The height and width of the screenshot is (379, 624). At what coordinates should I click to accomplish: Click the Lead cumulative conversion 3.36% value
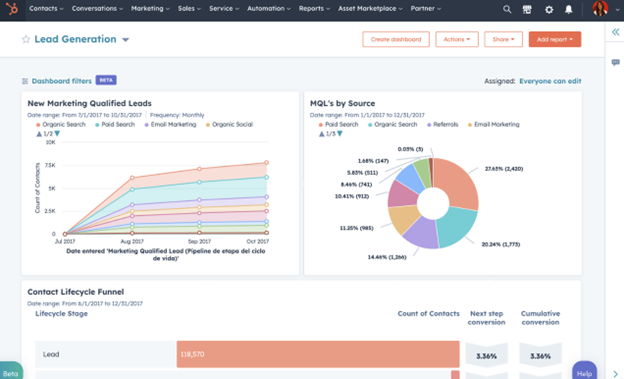point(540,356)
